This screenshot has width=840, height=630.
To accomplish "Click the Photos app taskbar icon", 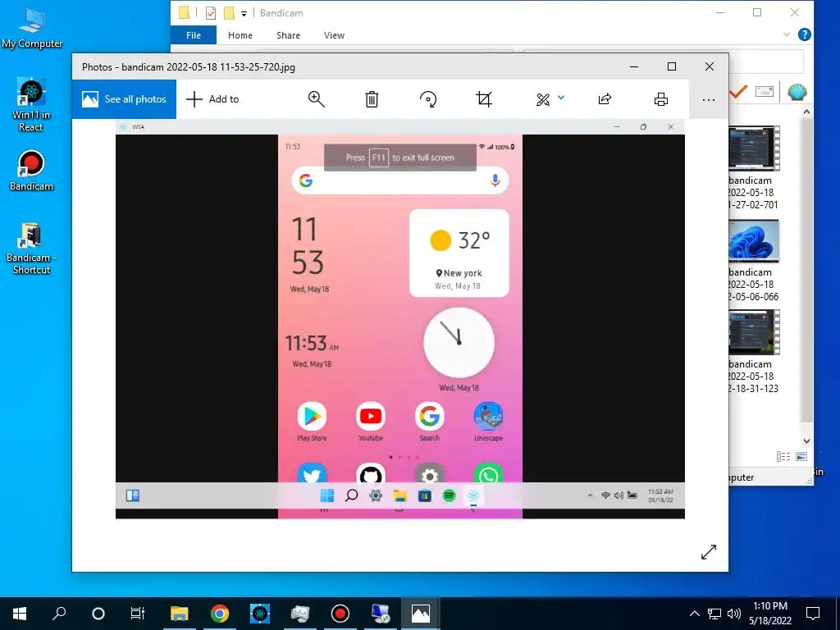I will tap(421, 614).
